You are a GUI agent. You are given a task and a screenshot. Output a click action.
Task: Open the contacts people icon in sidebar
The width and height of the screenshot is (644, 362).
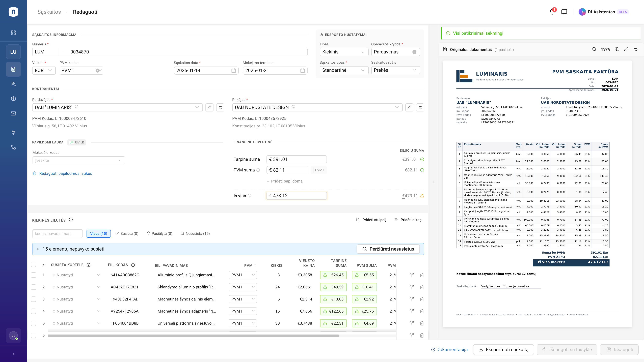(x=13, y=84)
